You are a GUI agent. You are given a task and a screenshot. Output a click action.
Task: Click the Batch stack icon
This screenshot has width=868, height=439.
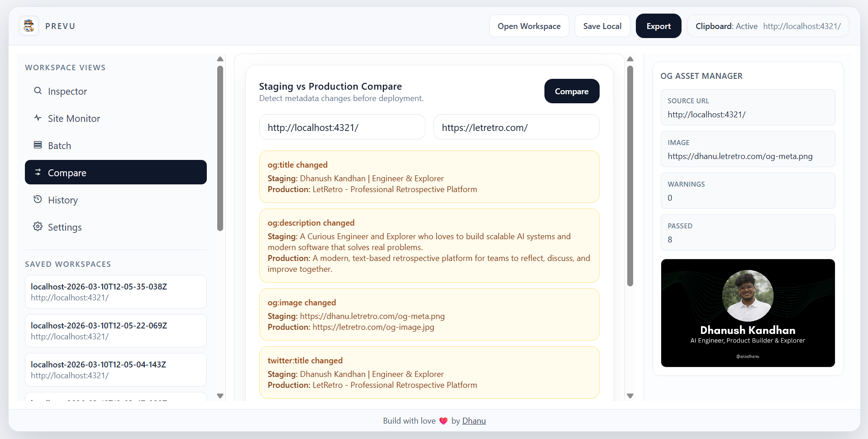(38, 145)
